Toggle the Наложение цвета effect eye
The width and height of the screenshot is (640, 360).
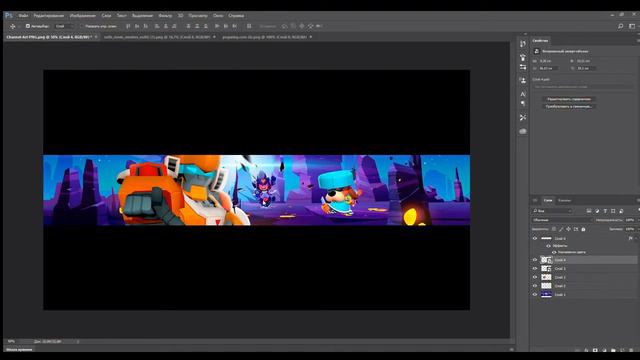pos(554,252)
